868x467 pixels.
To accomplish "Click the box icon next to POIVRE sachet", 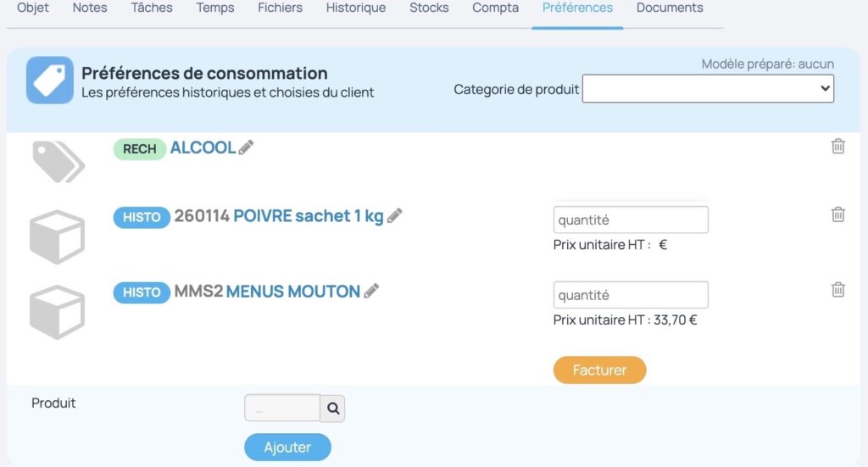I will (x=57, y=236).
